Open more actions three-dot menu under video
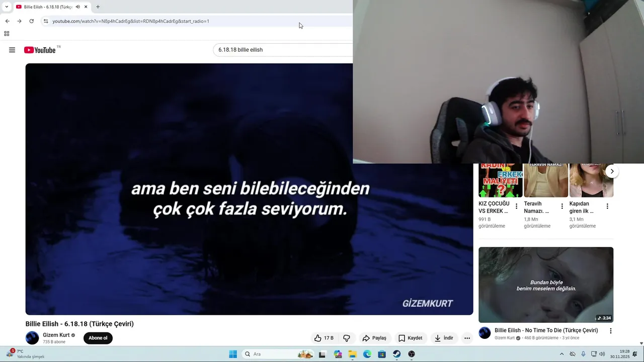Image resolution: width=644 pixels, height=362 pixels. tap(467, 338)
